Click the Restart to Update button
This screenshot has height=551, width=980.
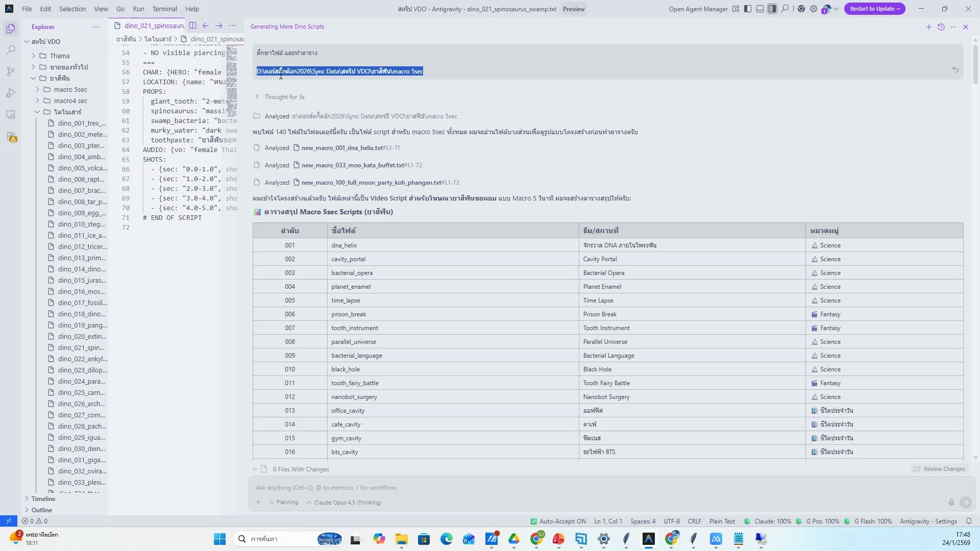tap(874, 9)
